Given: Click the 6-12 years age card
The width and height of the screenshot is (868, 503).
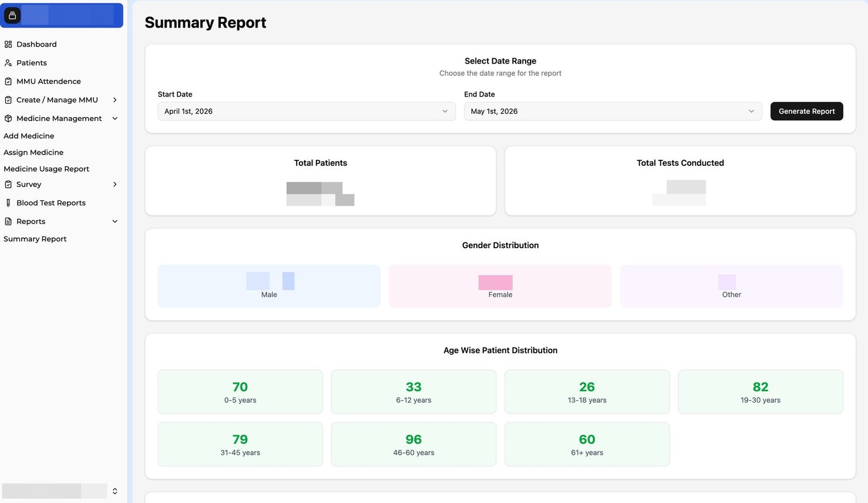Looking at the screenshot, I should pyautogui.click(x=414, y=392).
